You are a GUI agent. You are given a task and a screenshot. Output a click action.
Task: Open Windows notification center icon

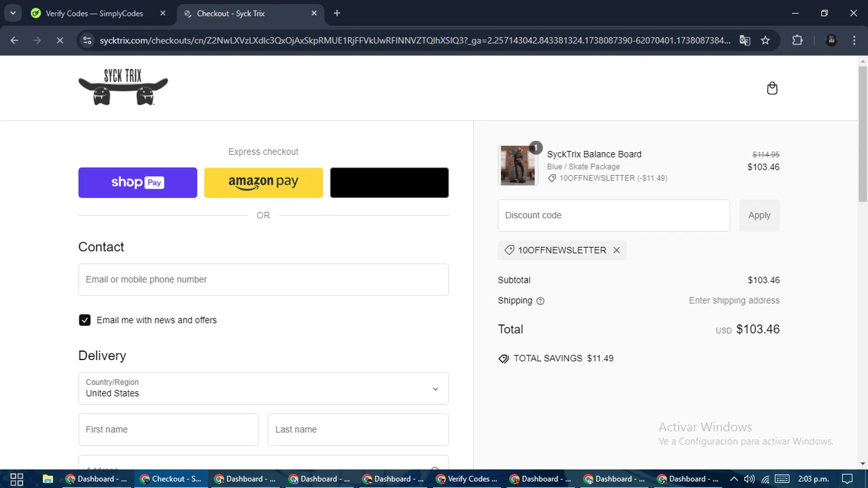click(x=848, y=479)
